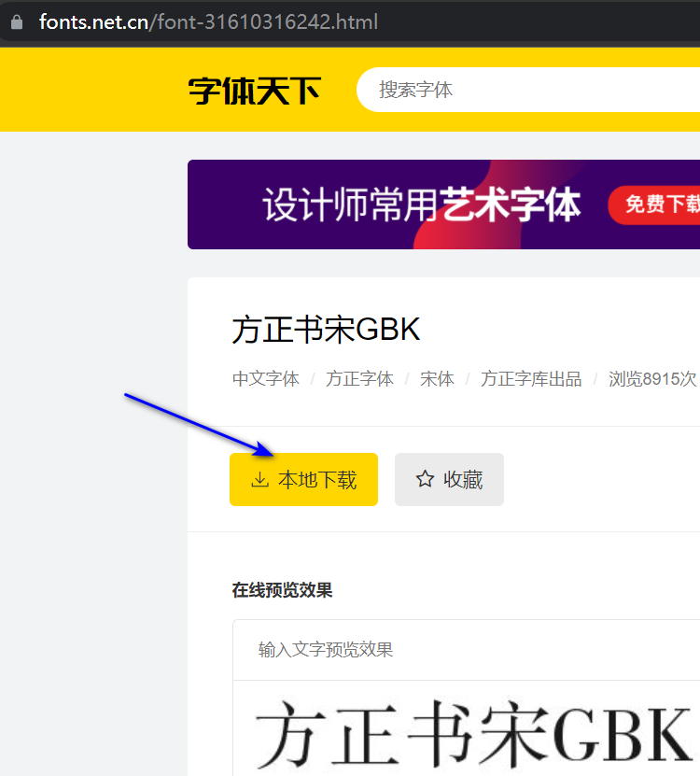Screen dimensions: 700x776
Task: Open the 方正字库出品 link
Action: pyautogui.click(x=531, y=379)
